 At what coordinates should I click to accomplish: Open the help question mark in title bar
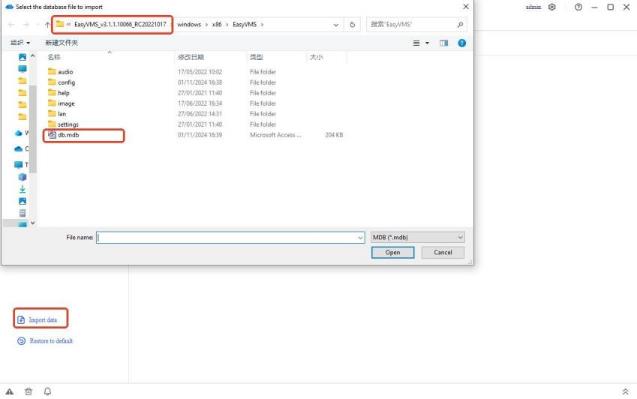point(578,7)
